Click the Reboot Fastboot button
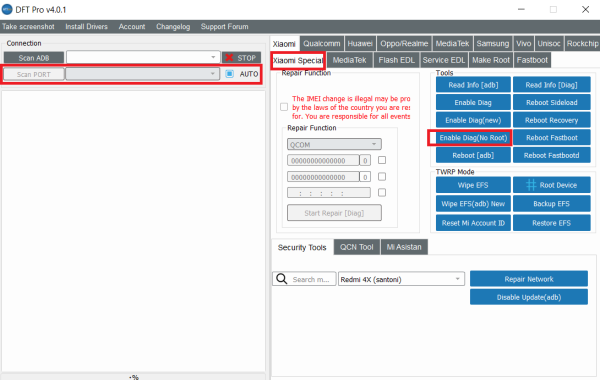The width and height of the screenshot is (600, 380). (551, 138)
